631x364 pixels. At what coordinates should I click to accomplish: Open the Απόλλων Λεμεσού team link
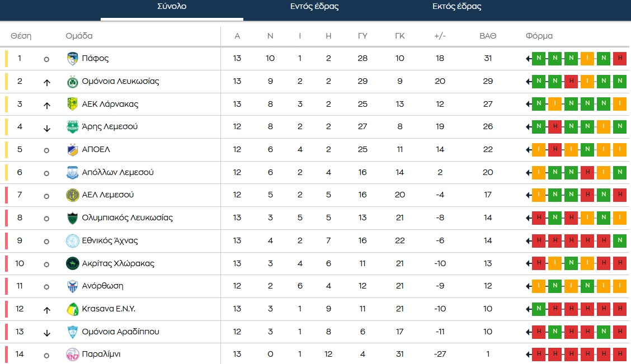coord(117,172)
